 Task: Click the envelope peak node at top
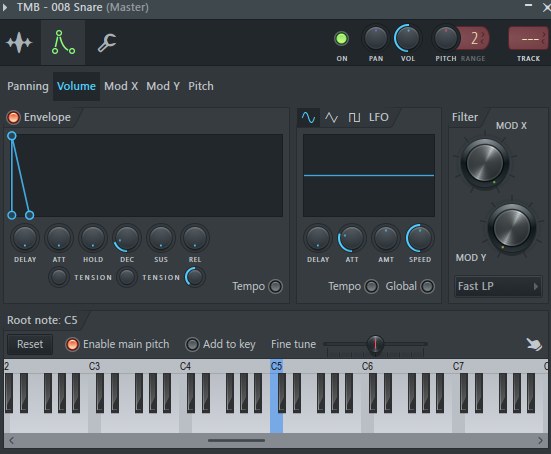tap(12, 136)
